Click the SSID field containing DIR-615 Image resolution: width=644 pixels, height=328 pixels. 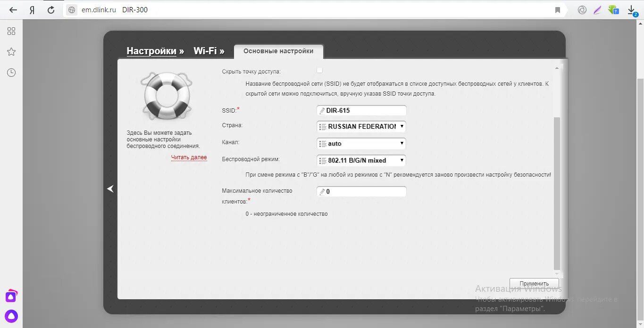click(x=361, y=110)
